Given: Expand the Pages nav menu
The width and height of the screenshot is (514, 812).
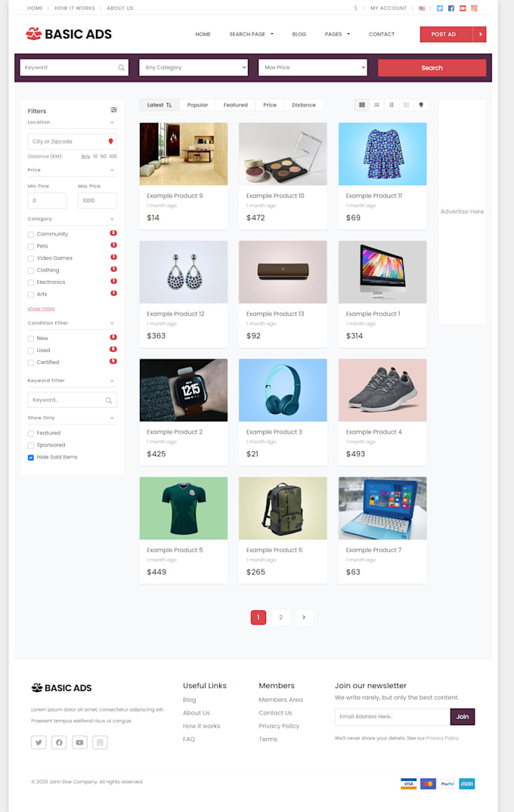Looking at the screenshot, I should (x=337, y=34).
